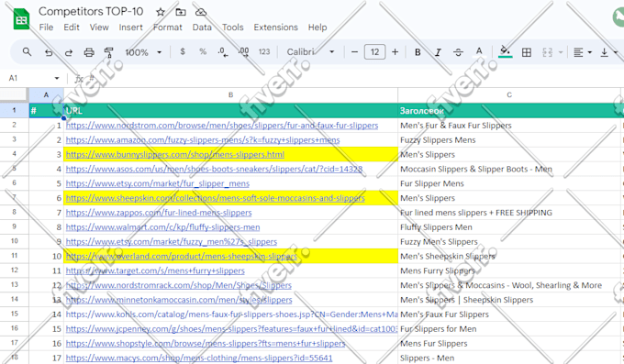Select row 2 header
The image size is (624, 364).
click(x=15, y=126)
